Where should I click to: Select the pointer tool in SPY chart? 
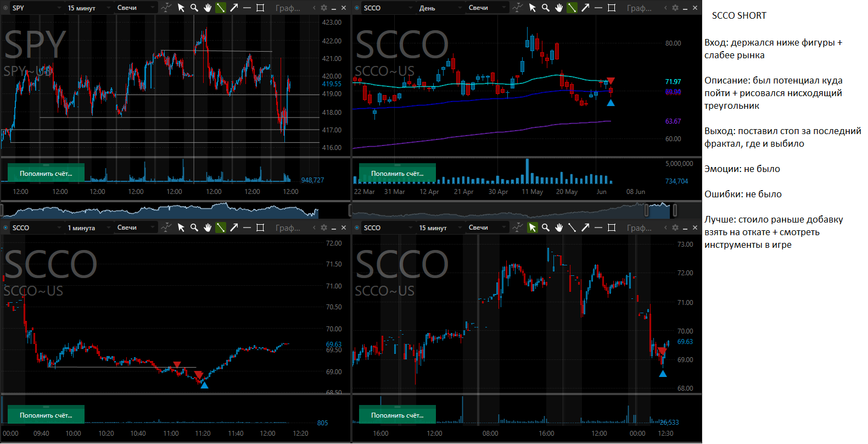(x=181, y=8)
